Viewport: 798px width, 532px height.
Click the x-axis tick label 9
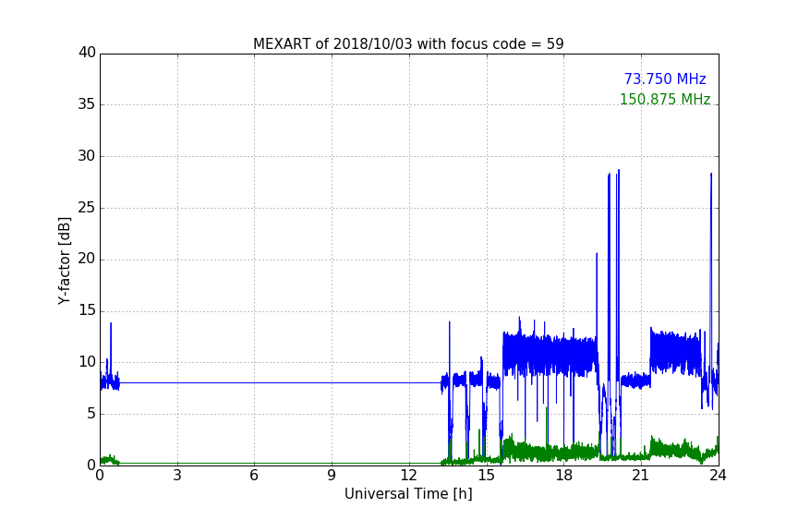point(332,476)
